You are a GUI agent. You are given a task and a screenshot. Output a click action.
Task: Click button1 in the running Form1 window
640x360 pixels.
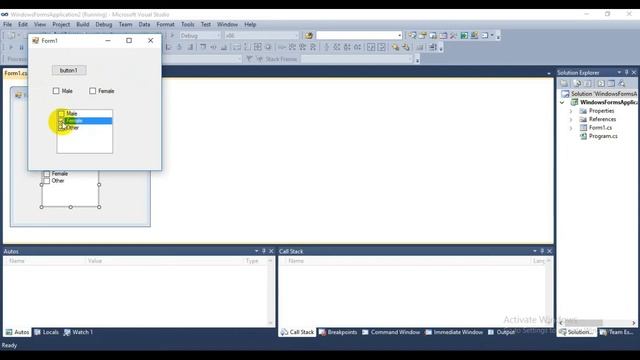click(x=69, y=70)
